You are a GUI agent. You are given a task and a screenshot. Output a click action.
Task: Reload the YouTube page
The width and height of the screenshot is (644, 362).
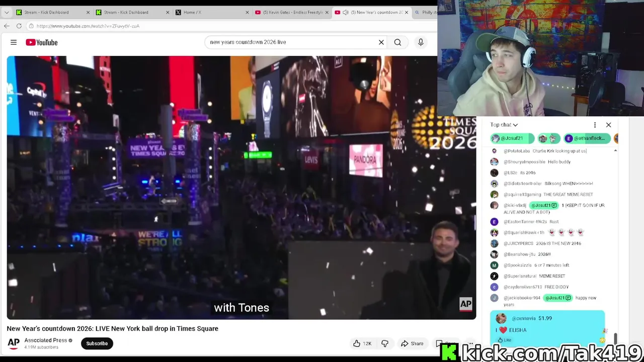(x=19, y=26)
